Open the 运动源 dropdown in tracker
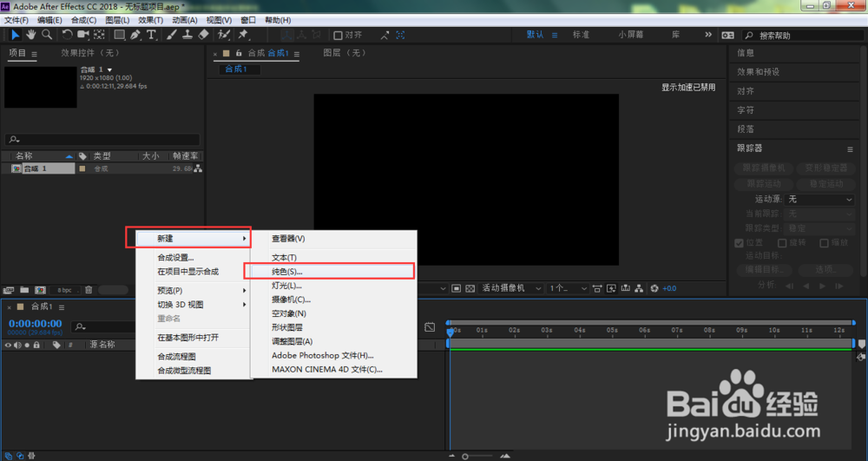Screen dimensions: 868x461 [819, 199]
